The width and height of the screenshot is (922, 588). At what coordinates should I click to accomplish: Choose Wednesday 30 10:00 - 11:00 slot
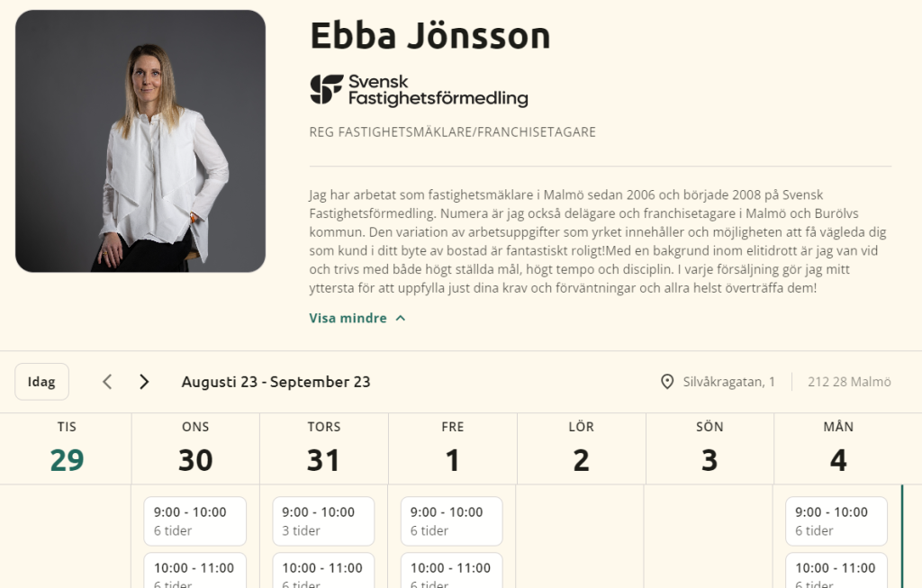[195, 570]
